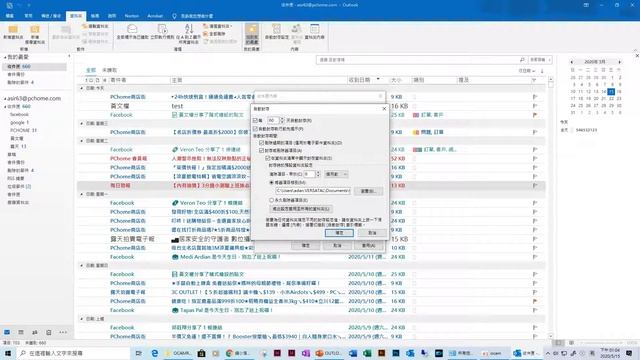640x360 pixels.
Task: Click the Microsoft Store taskbar icon
Action: pos(201,353)
